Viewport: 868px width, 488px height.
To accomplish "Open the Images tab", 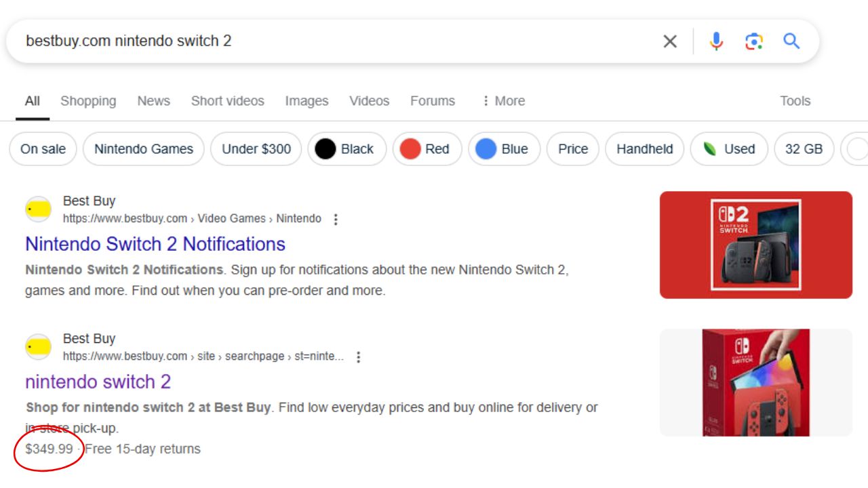I will tap(307, 101).
